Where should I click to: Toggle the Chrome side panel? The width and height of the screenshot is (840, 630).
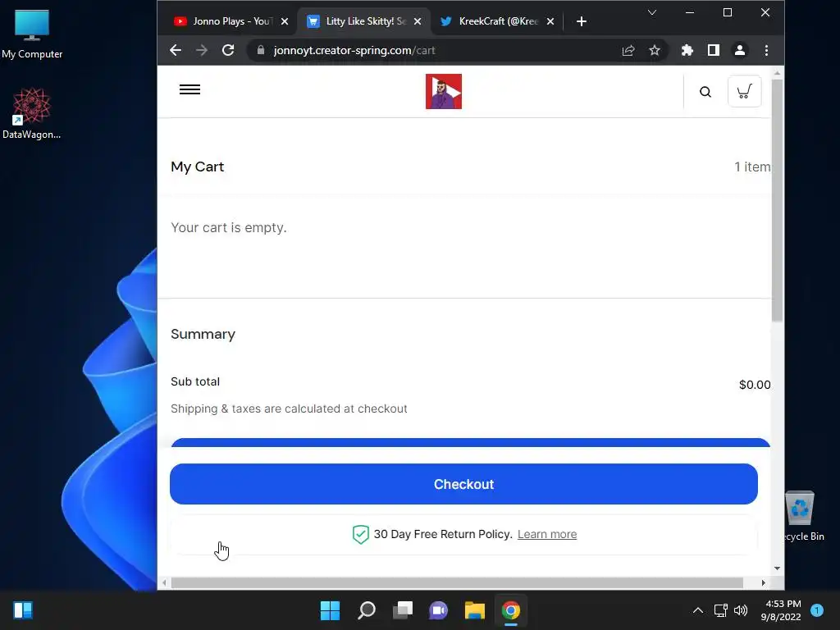point(714,50)
